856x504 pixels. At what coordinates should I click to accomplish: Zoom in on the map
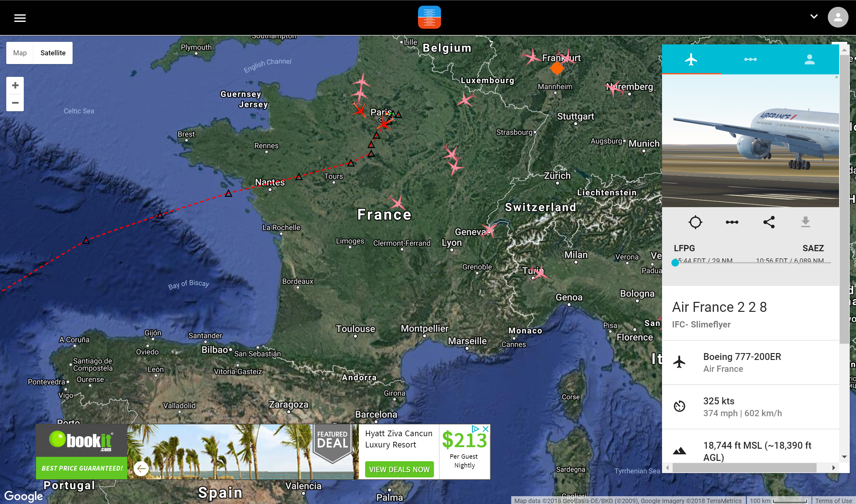pyautogui.click(x=15, y=85)
